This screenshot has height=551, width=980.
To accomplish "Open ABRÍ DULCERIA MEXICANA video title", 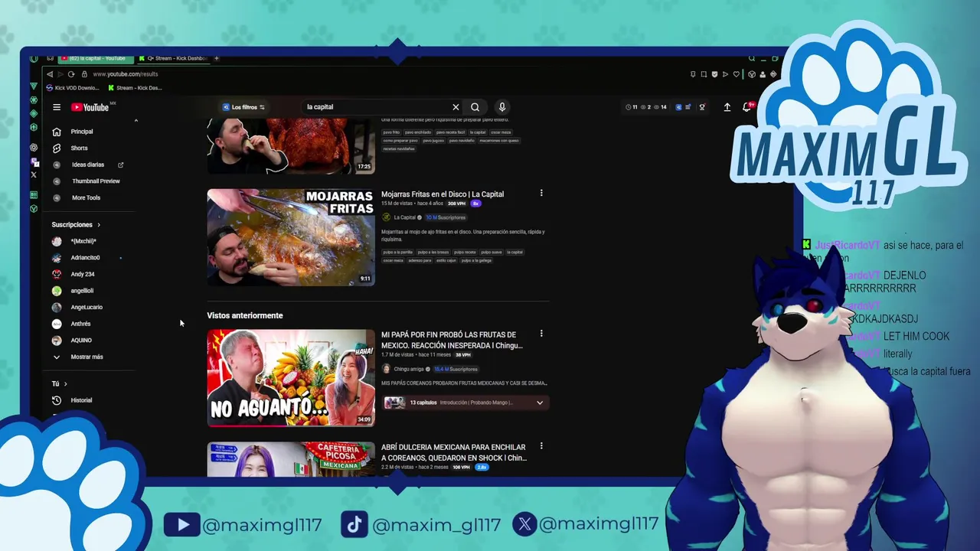I will pyautogui.click(x=454, y=452).
